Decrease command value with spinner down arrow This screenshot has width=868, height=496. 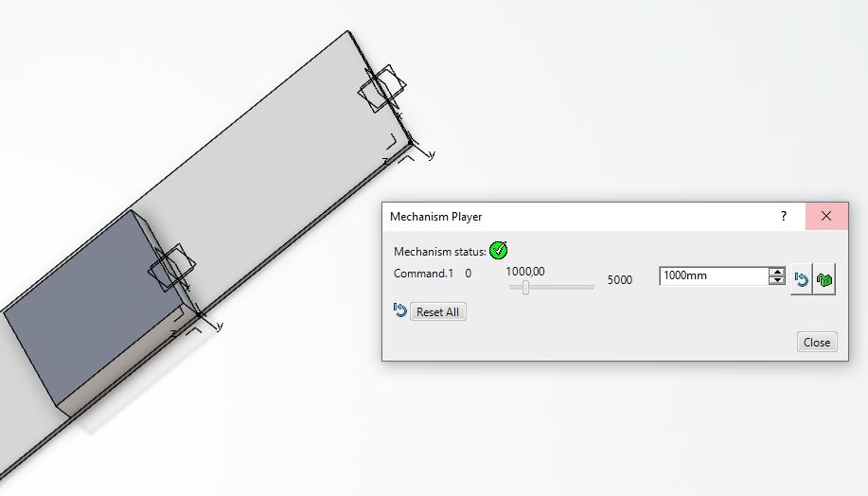[x=777, y=280]
